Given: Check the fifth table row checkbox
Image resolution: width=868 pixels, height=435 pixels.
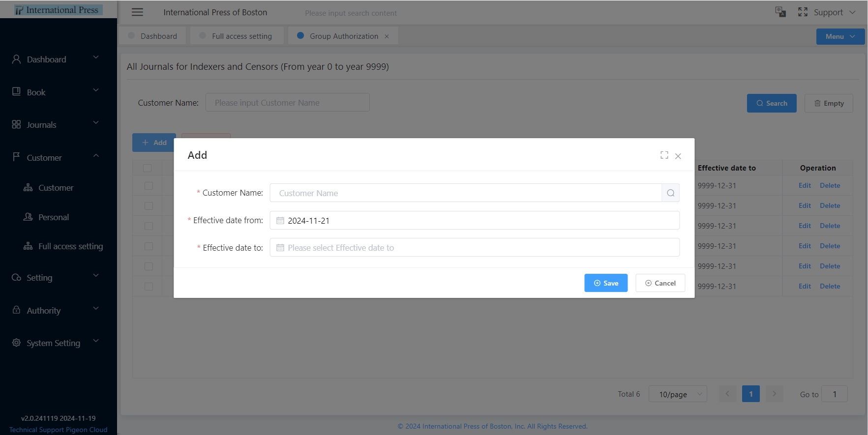Looking at the screenshot, I should 149,266.
